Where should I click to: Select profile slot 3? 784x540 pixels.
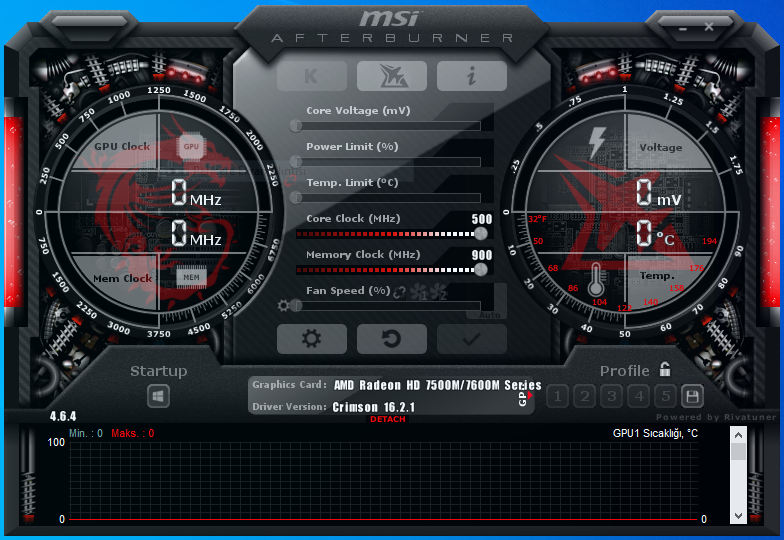point(612,396)
